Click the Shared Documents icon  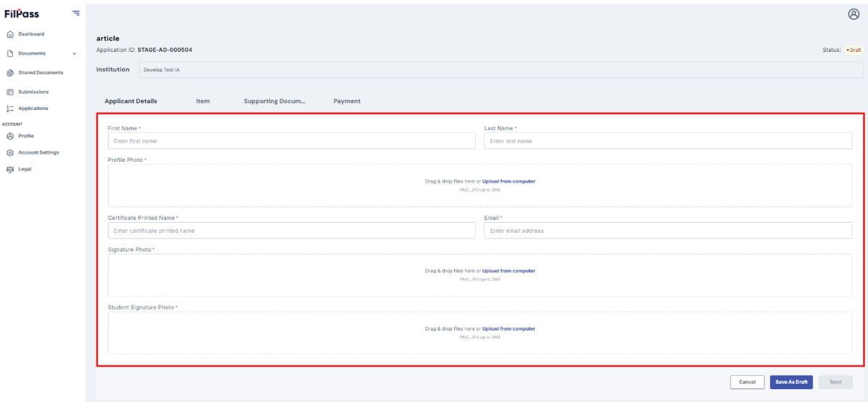click(x=10, y=73)
